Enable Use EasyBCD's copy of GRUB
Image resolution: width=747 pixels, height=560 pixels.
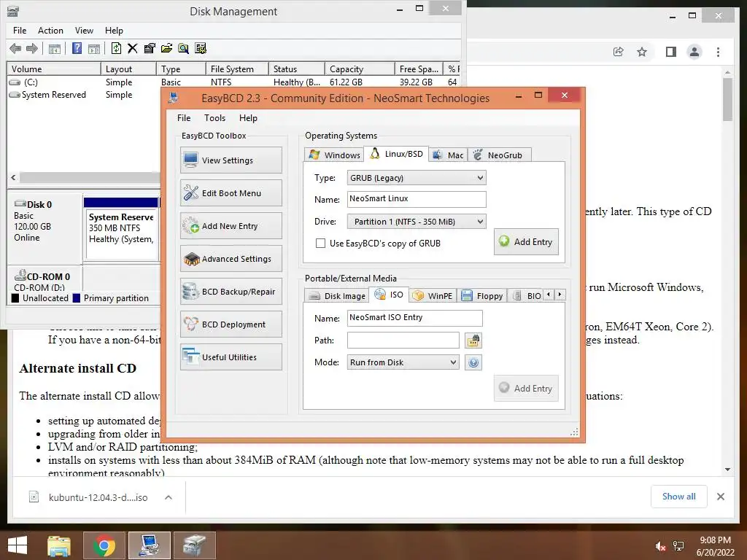(321, 244)
